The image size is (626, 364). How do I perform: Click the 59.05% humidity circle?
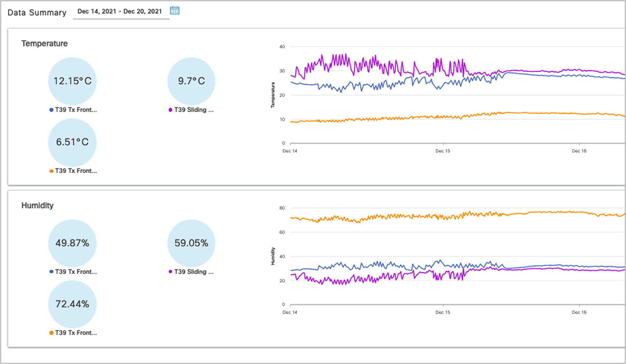192,243
